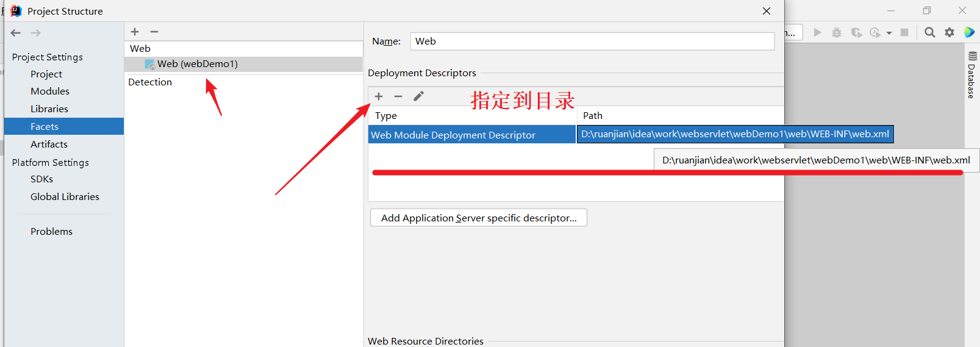Open the SDKs platform settings page
This screenshot has height=347, width=980.
(x=42, y=179)
